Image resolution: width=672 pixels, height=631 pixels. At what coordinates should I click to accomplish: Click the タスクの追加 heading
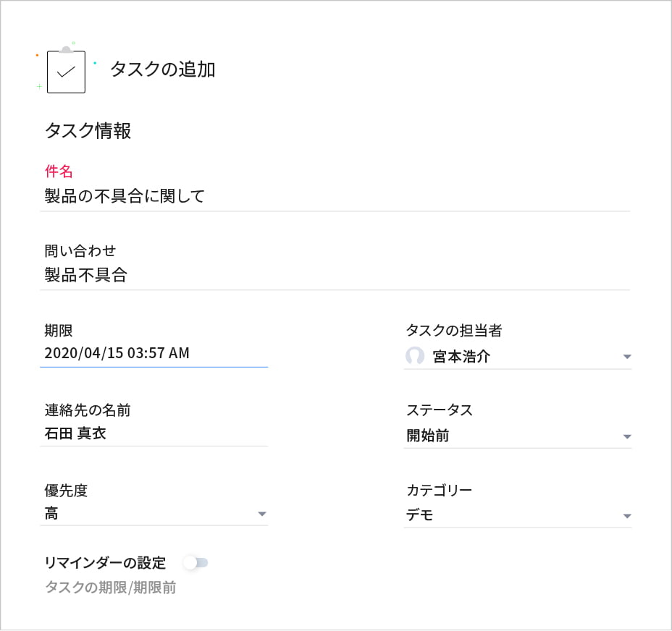pyautogui.click(x=162, y=69)
